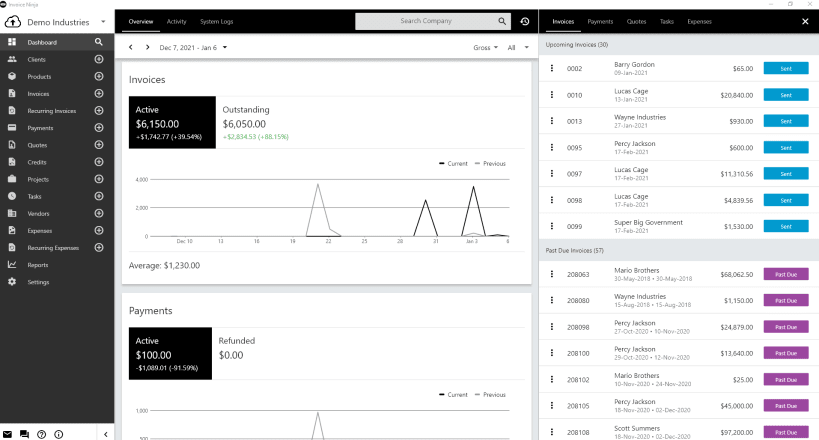The height and width of the screenshot is (440, 819).
Task: Open the dashboard search magnifier icon
Action: pos(99,42)
